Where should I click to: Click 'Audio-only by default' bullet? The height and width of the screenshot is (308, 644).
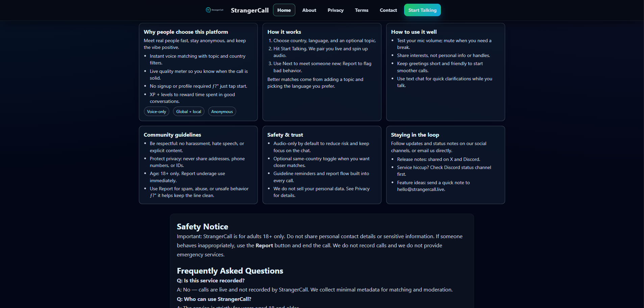[321, 147]
